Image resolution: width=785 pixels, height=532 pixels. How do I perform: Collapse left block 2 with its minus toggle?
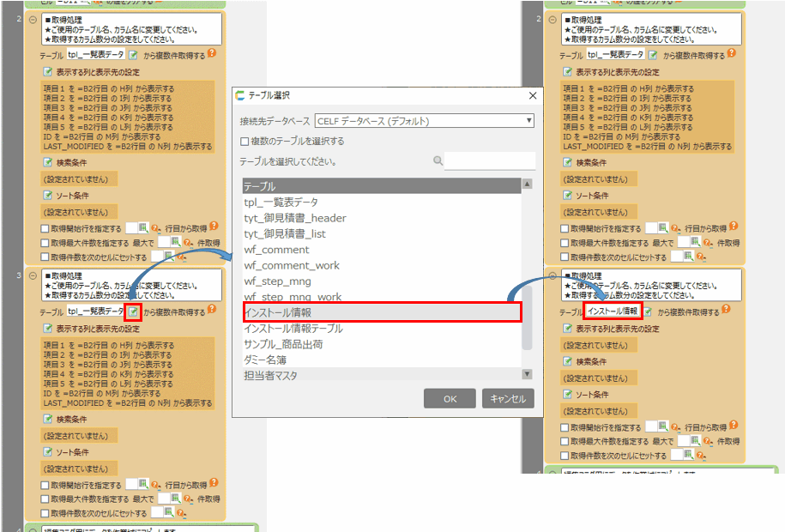[33, 20]
